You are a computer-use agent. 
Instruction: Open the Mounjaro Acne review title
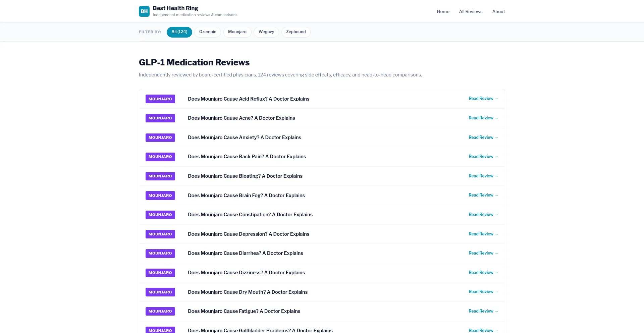click(x=241, y=118)
